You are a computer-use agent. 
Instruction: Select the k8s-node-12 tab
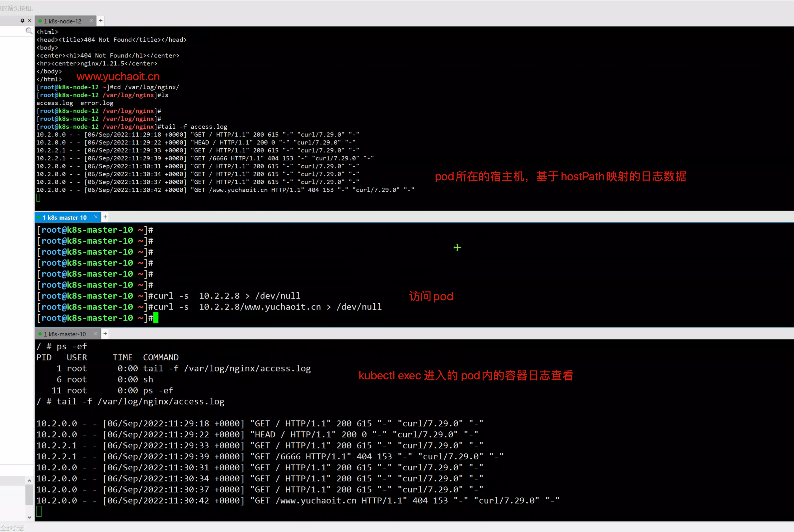[63, 21]
